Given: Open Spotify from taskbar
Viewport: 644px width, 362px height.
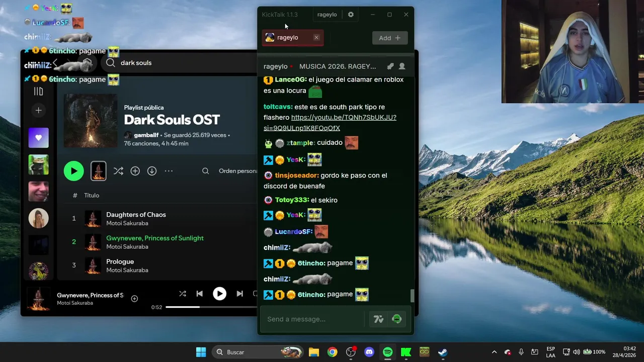Looking at the screenshot, I should point(387,352).
